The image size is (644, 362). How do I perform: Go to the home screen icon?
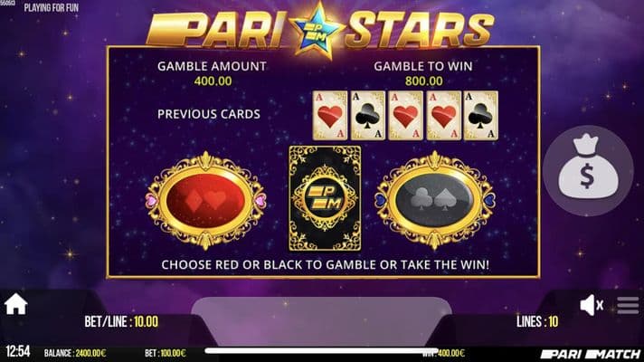pos(16,304)
